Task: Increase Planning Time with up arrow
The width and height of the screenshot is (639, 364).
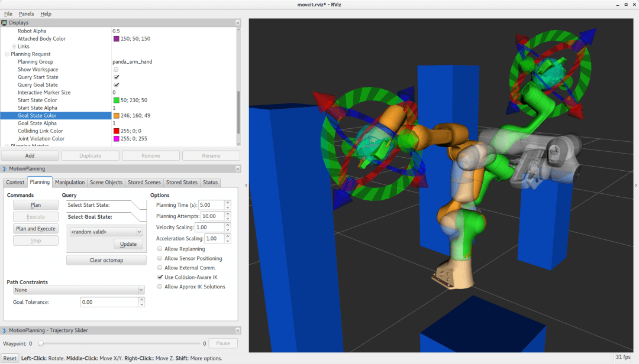Action: pos(228,203)
